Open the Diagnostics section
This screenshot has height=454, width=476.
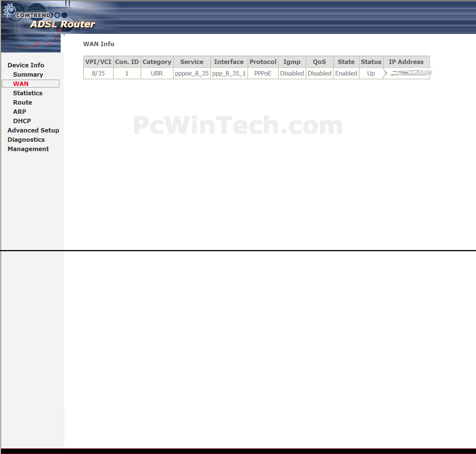point(26,140)
